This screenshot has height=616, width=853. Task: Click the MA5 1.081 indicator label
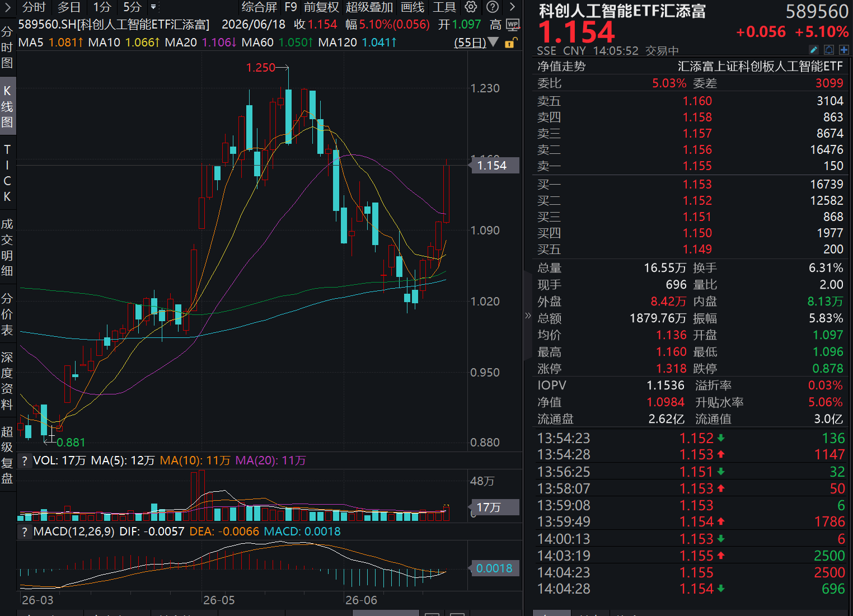click(x=51, y=42)
